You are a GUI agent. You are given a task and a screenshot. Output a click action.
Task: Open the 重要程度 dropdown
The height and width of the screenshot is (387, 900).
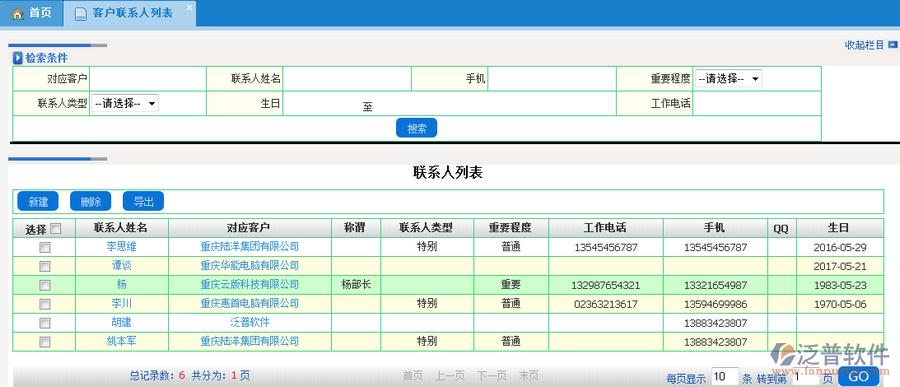click(x=728, y=79)
